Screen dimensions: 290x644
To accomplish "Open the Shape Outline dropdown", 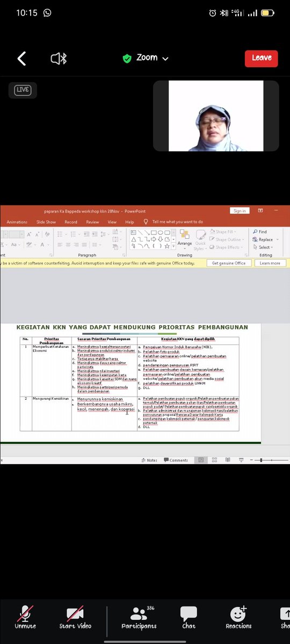I will [226, 239].
